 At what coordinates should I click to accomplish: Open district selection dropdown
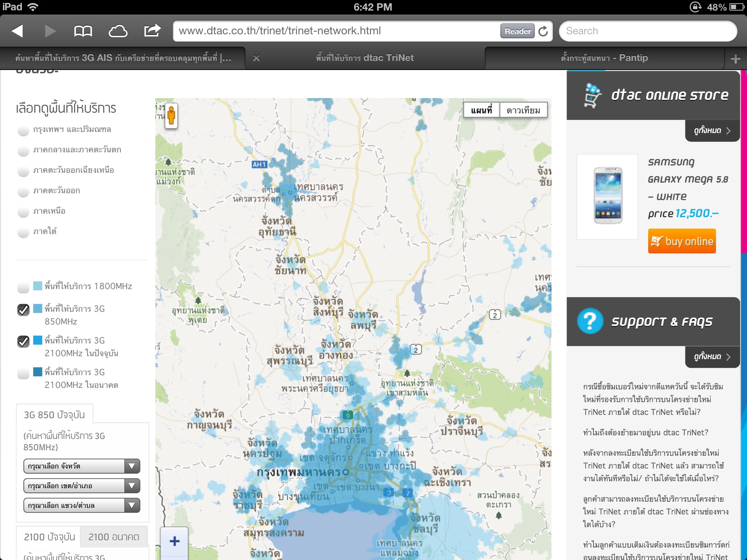point(82,486)
